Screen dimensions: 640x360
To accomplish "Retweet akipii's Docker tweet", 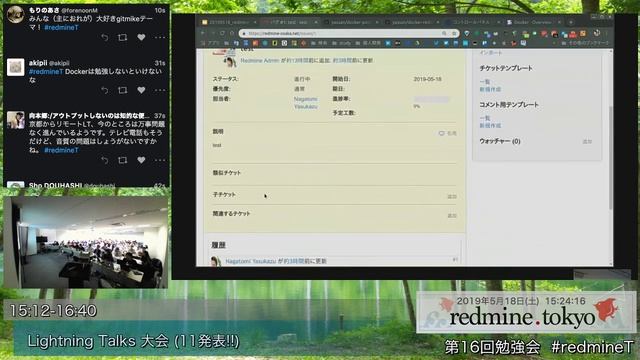I will (122, 90).
